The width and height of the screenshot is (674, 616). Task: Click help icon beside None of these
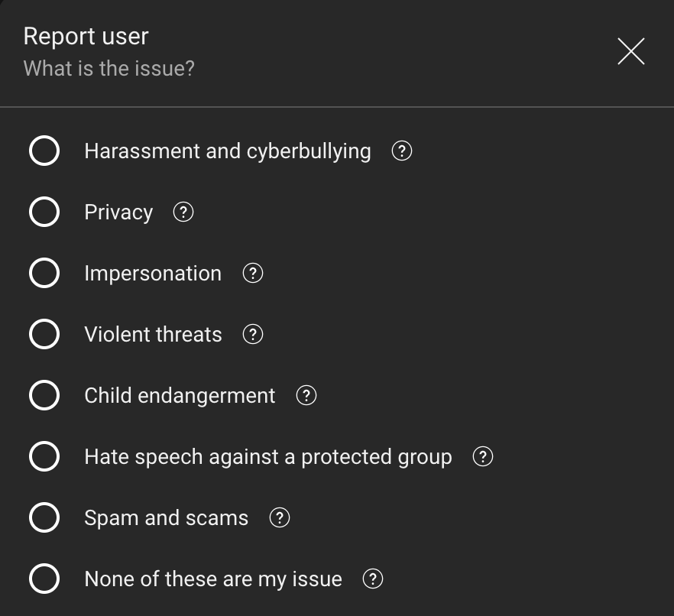click(372, 579)
